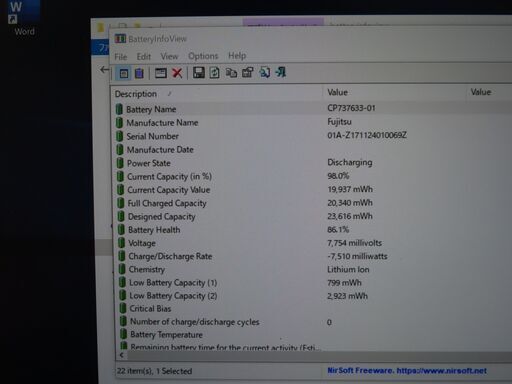Click the CP737633-01 value cell
Screen dimensions: 512x384
point(351,108)
